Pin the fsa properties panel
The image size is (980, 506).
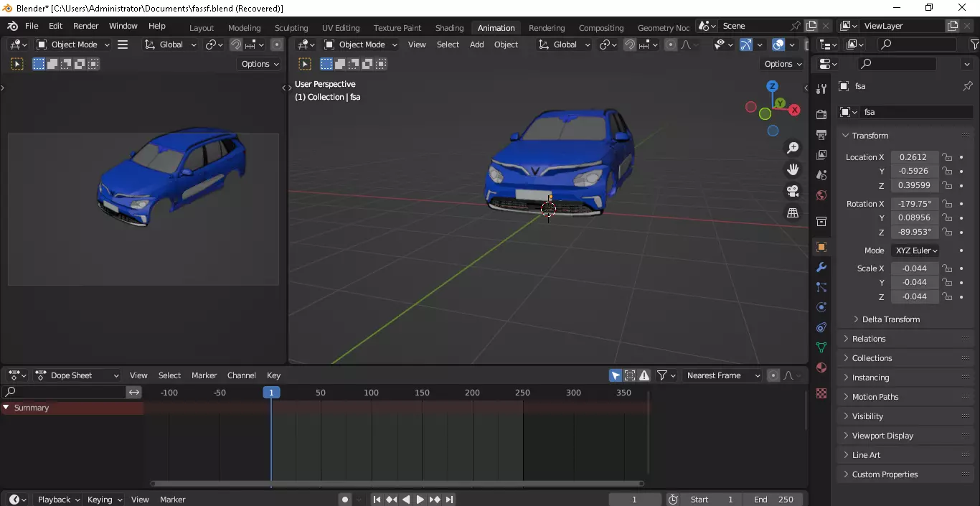pos(967,85)
